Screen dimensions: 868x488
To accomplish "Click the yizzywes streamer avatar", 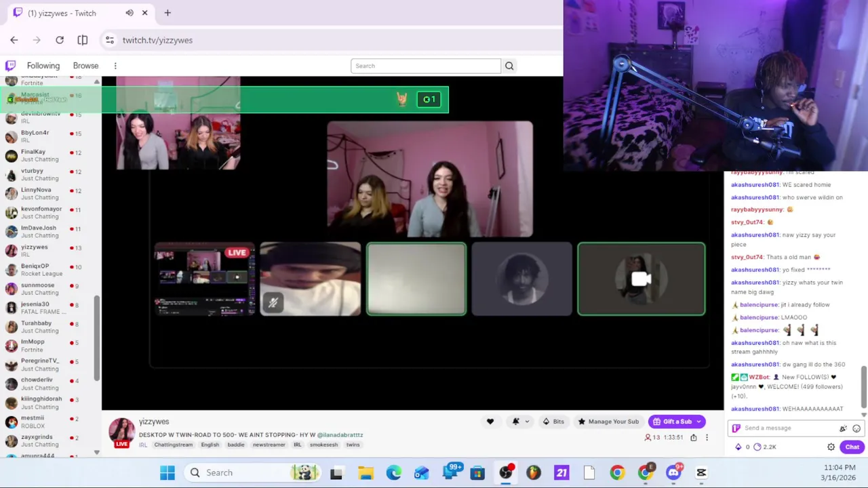I will tap(122, 431).
